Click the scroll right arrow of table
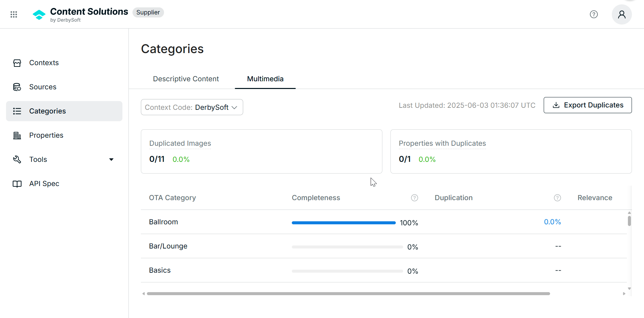The width and height of the screenshot is (644, 318). pos(624,293)
